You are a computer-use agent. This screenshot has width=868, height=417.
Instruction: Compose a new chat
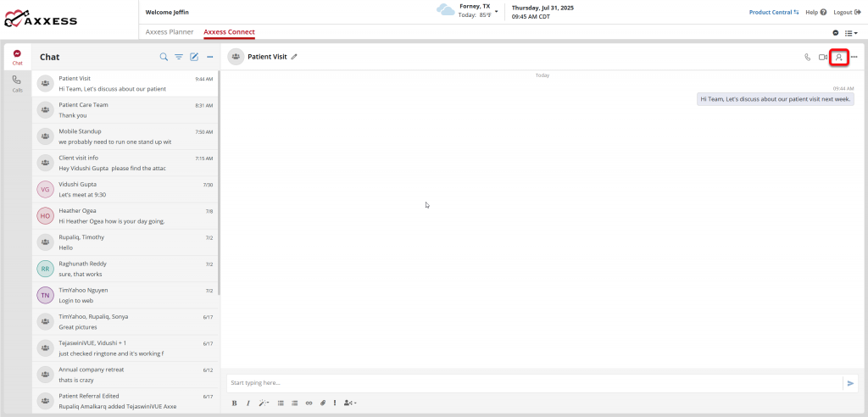[x=194, y=57]
